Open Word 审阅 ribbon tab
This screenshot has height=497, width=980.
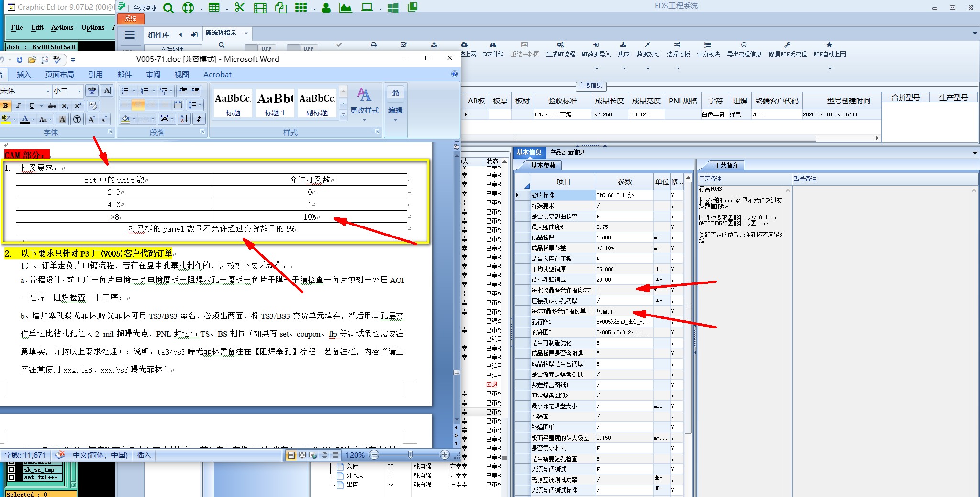[x=153, y=74]
